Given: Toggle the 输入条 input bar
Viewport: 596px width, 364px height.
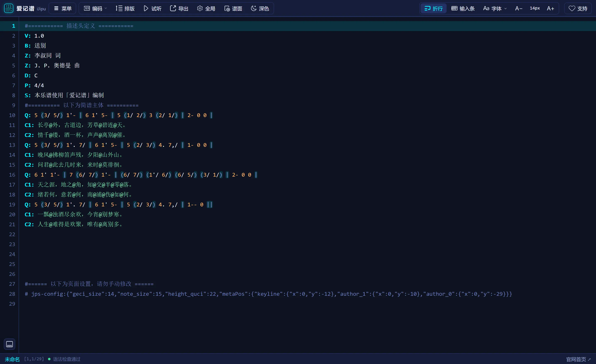Looking at the screenshot, I should [x=463, y=8].
